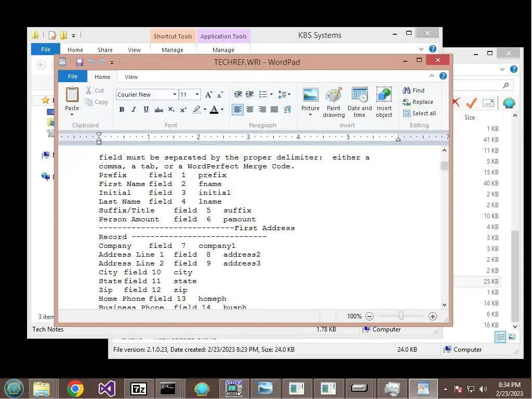Click the Date and time icon
The height and width of the screenshot is (399, 532).
pyautogui.click(x=360, y=102)
